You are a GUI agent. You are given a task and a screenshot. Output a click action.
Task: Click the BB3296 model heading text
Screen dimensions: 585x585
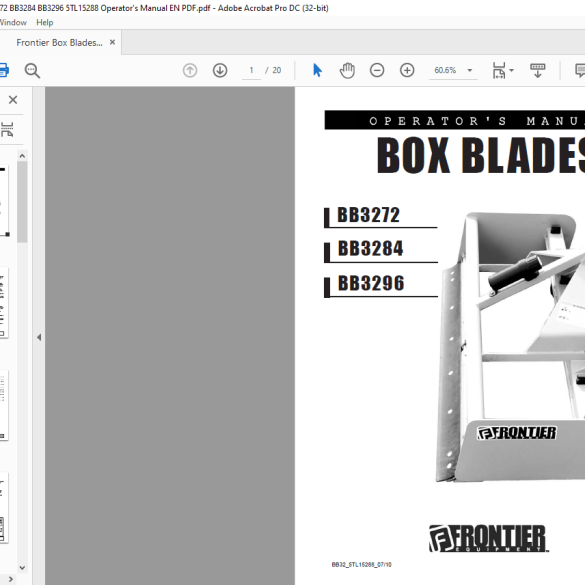click(371, 283)
